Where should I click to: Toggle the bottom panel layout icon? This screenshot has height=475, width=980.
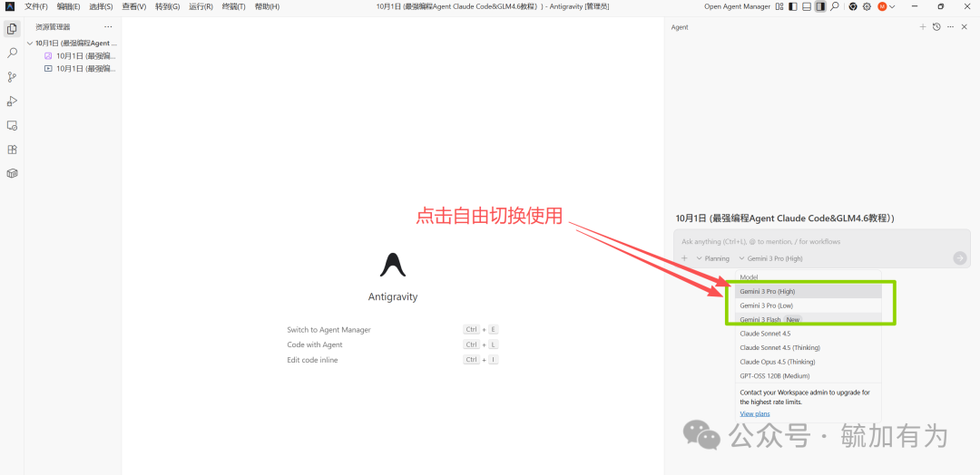pyautogui.click(x=807, y=6)
